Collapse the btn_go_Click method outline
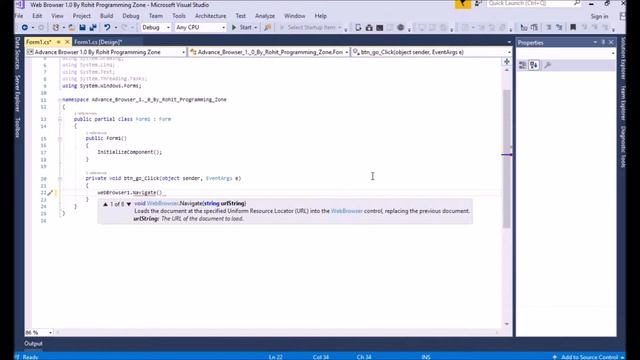640x360 pixels. pyautogui.click(x=60, y=178)
